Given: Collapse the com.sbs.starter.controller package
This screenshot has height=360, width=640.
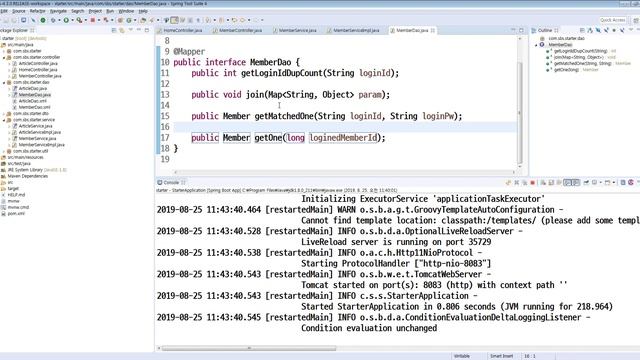Looking at the screenshot, I should click(4, 58).
